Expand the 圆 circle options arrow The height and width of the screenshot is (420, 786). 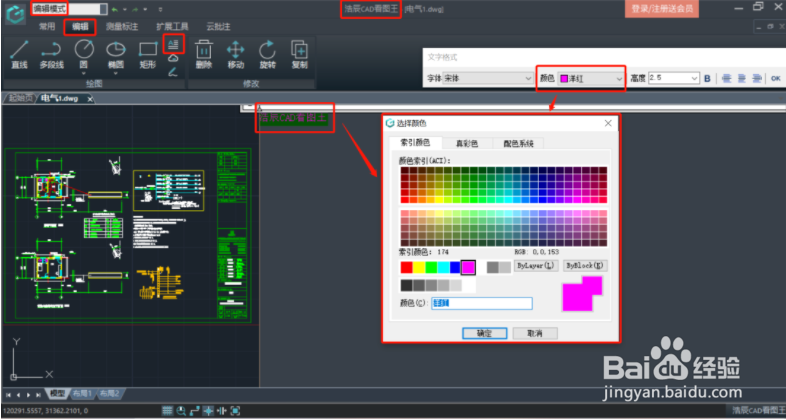click(84, 74)
